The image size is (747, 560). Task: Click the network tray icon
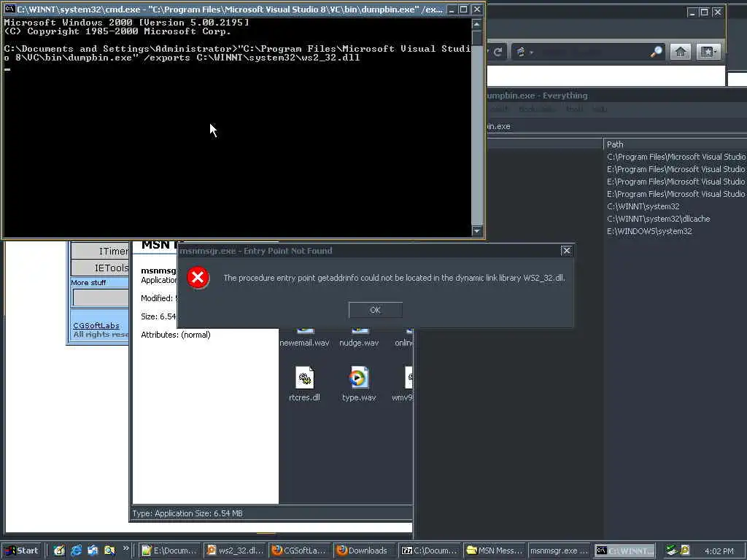pyautogui.click(x=672, y=551)
